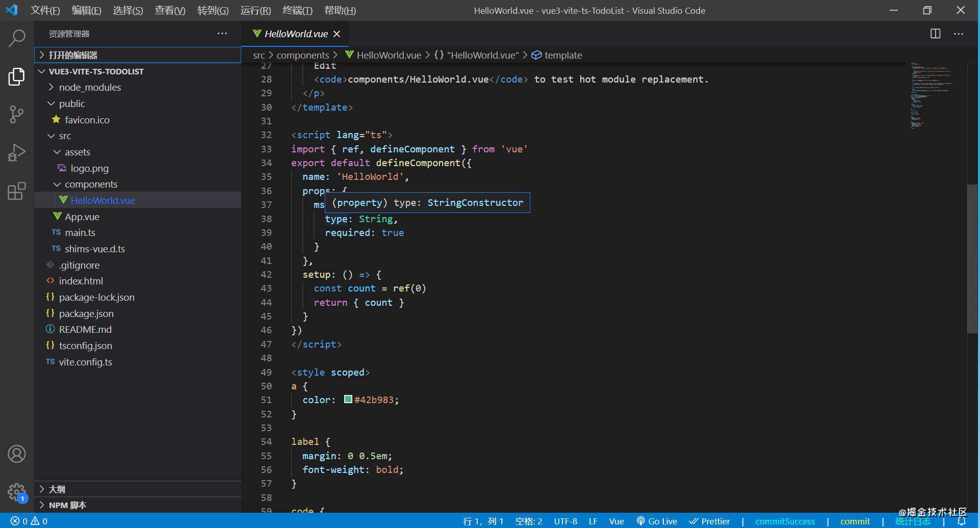Collapse the components folder
This screenshot has height=528, width=980.
click(138, 184)
